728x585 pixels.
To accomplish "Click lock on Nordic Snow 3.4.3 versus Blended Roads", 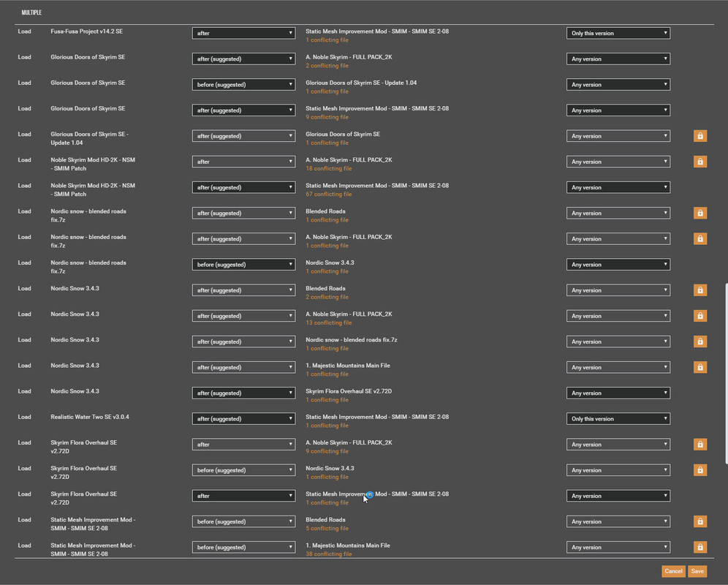I will (700, 290).
